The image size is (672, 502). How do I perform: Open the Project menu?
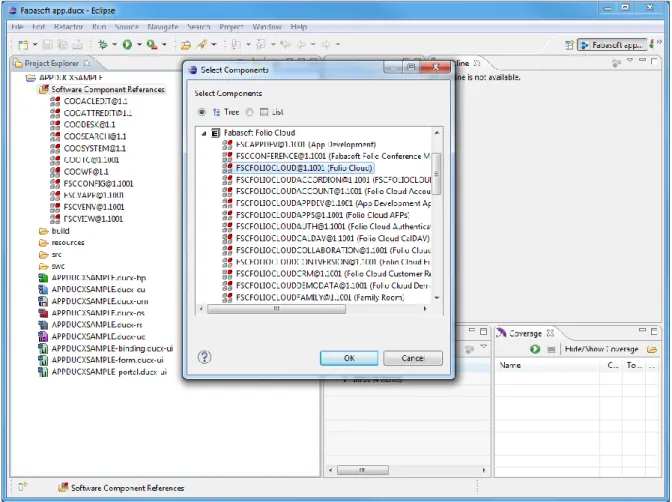(x=231, y=27)
